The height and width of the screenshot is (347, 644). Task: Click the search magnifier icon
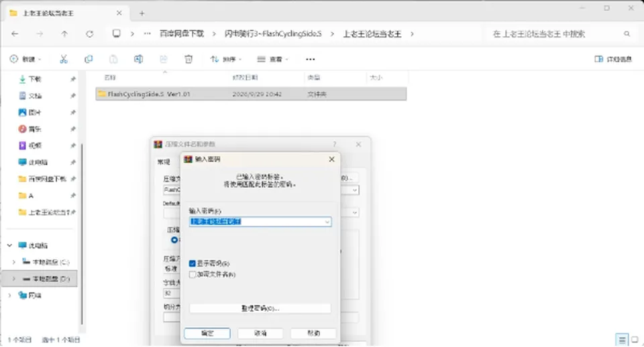[627, 33]
